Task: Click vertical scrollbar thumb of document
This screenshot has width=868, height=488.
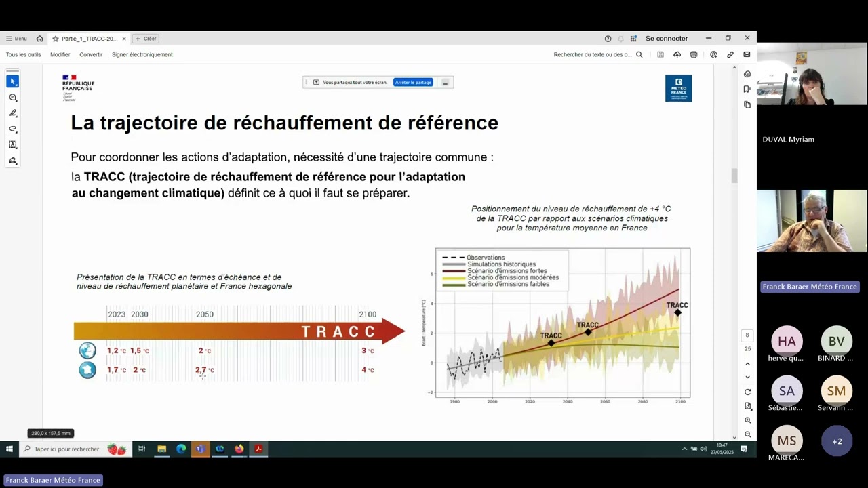Action: (734, 175)
